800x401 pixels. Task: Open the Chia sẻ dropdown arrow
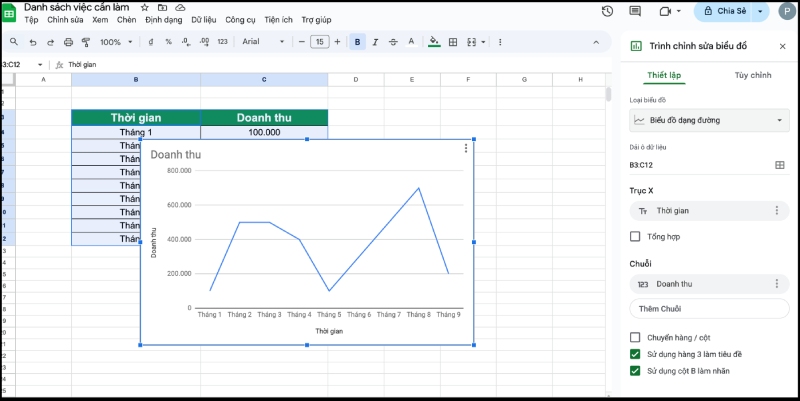pyautogui.click(x=760, y=11)
